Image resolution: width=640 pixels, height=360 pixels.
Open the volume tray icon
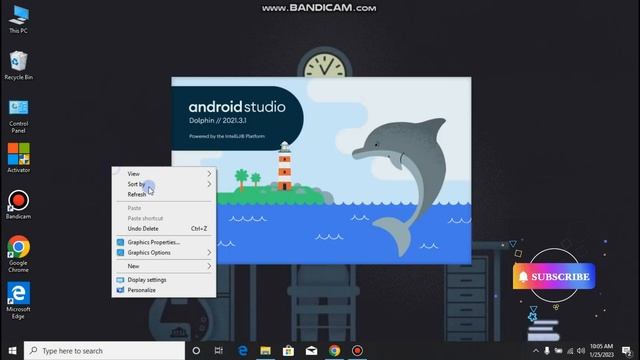[581, 351]
